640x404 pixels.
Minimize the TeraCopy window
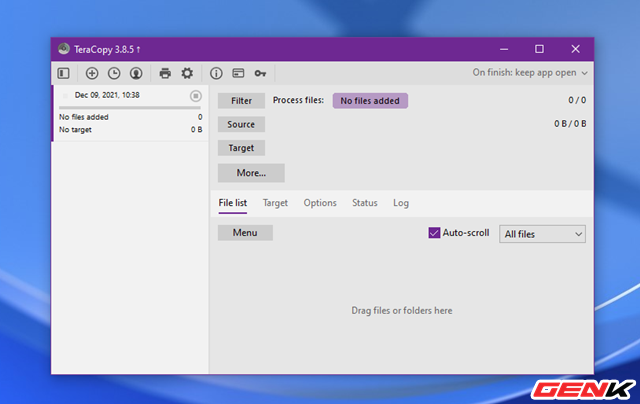pyautogui.click(x=504, y=49)
